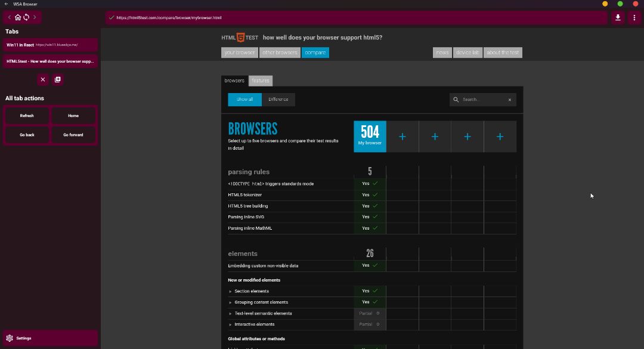Image resolution: width=644 pixels, height=349 pixels.
Task: Click the secure checkmark icon in the address bar
Action: 112,18
